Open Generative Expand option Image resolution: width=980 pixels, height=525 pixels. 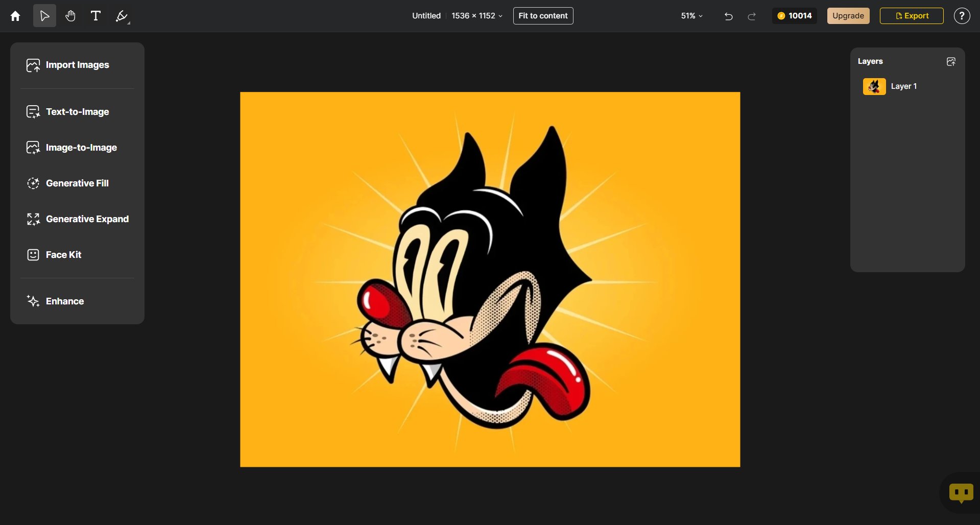tap(77, 219)
